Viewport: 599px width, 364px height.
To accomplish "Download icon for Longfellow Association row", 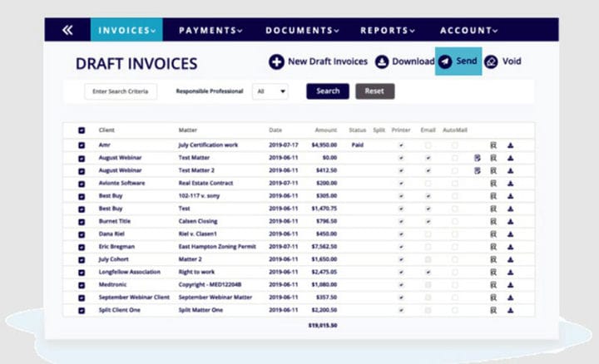I will click(510, 273).
